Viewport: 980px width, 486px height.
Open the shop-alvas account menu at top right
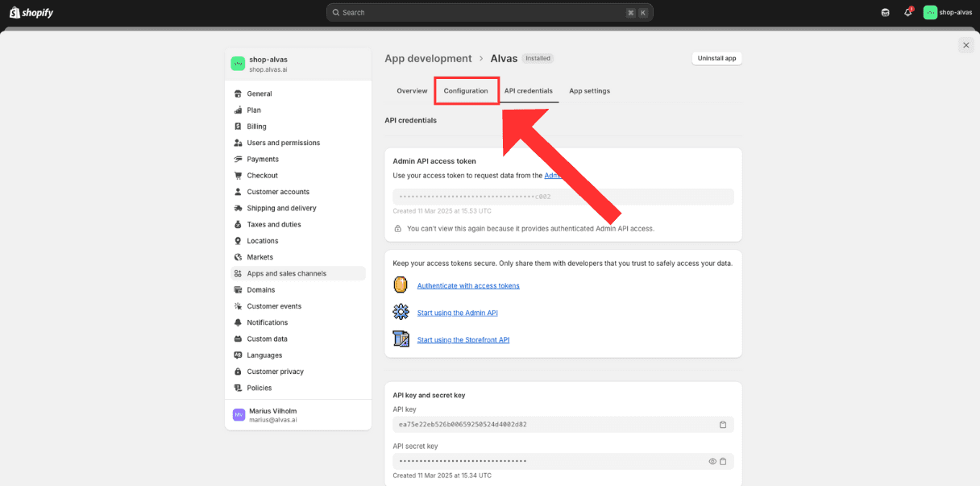pos(948,12)
